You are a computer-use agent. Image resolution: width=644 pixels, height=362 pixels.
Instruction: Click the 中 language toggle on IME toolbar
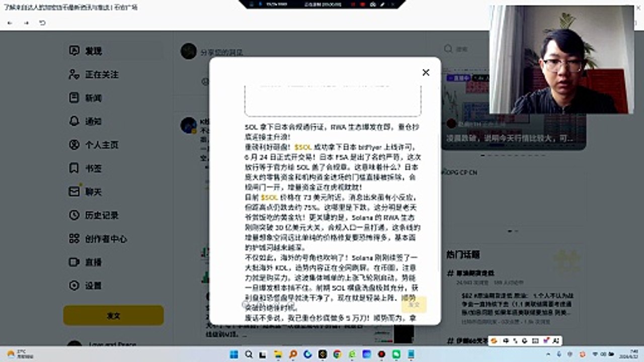pos(506,341)
